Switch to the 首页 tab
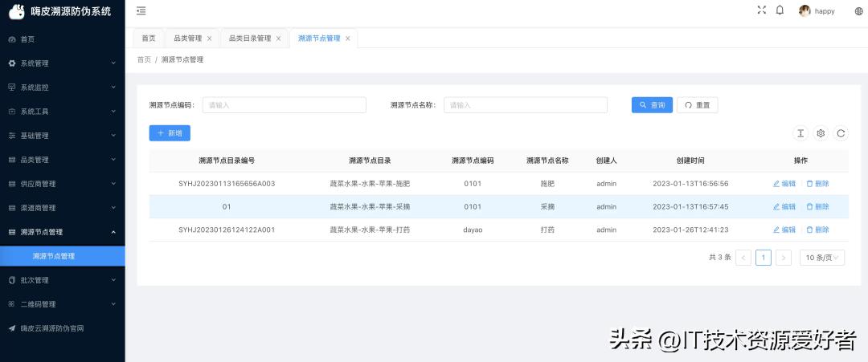868x362 pixels. [149, 39]
